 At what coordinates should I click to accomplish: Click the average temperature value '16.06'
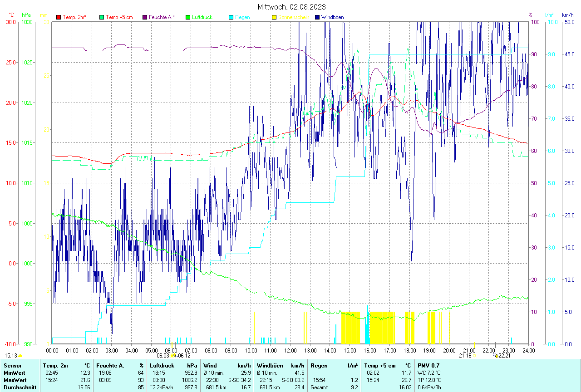[84, 387]
